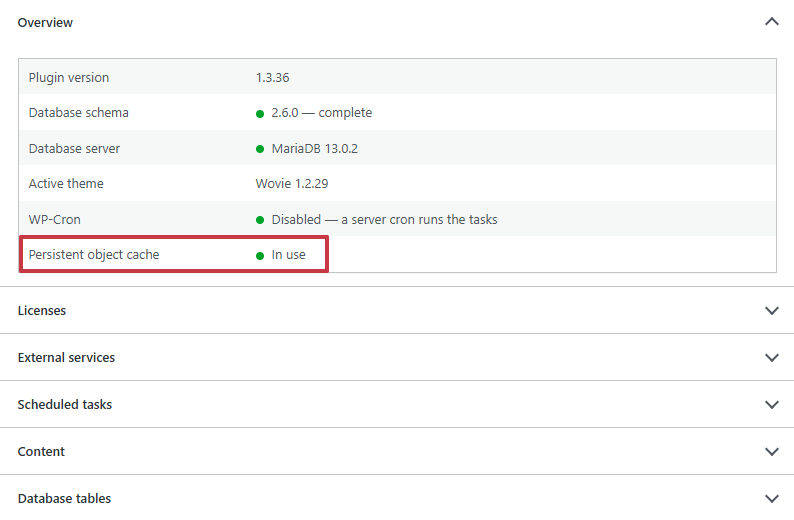Expand the Database tables chevron
This screenshot has height=520, width=794.
coord(772,499)
